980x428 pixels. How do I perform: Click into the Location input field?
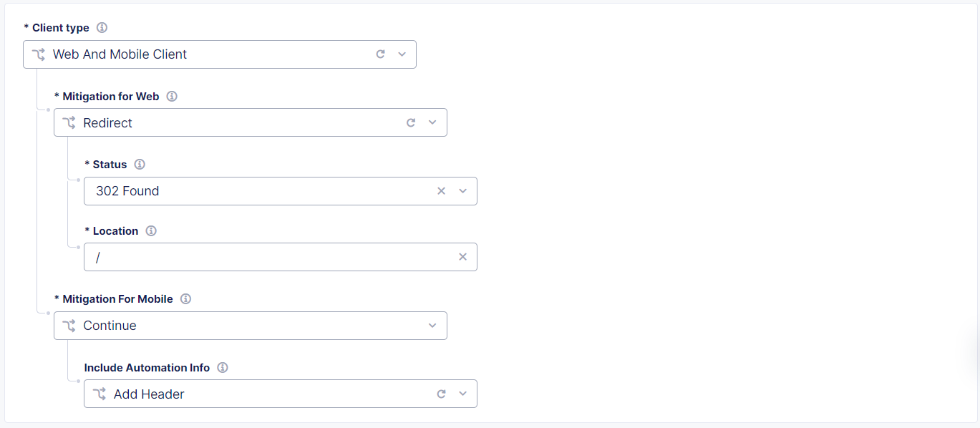272,257
